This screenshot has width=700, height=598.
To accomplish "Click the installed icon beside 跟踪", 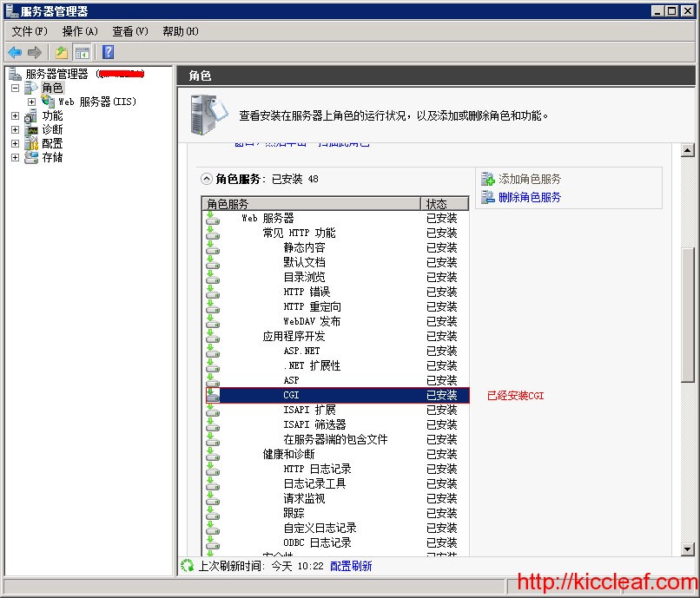I will (213, 513).
